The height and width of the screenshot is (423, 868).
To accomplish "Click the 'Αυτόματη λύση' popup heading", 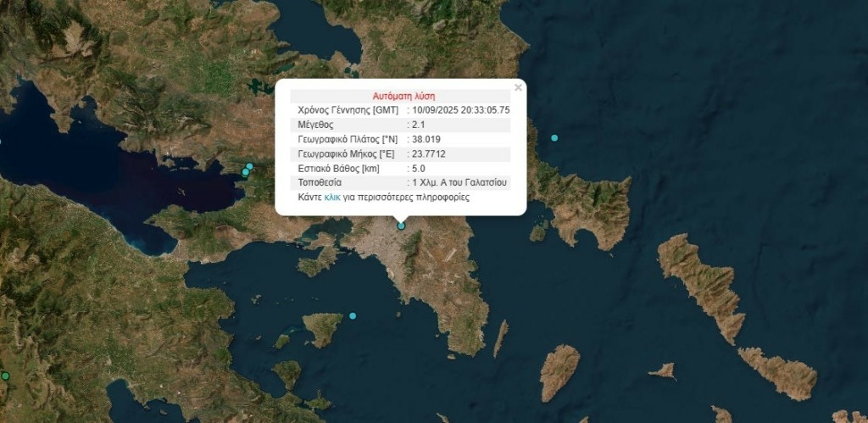I will click(404, 96).
